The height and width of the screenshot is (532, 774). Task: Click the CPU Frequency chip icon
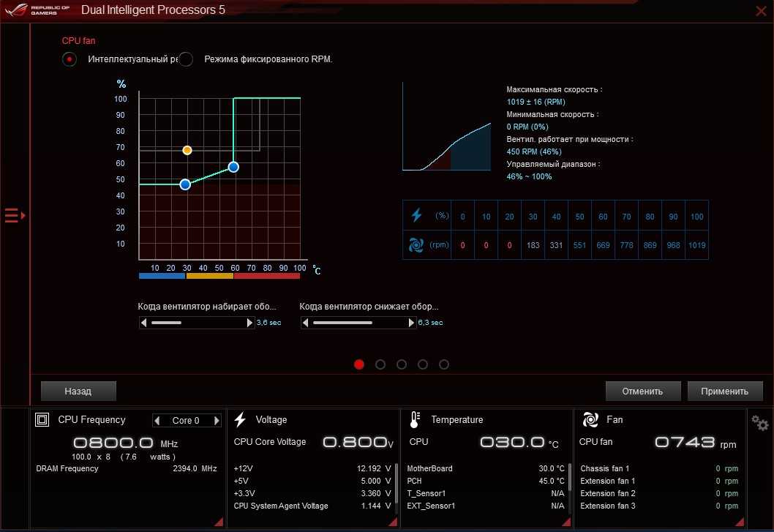(x=42, y=420)
